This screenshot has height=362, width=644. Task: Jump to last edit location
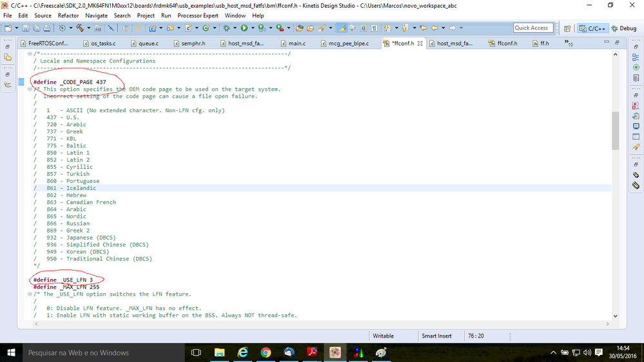[x=424, y=28]
